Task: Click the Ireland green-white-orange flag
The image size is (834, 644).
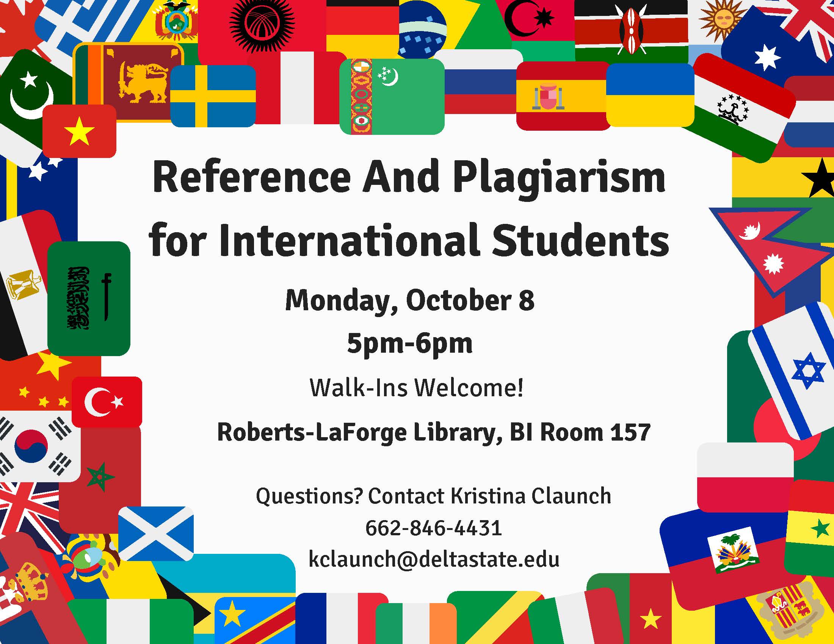Action: point(416,624)
